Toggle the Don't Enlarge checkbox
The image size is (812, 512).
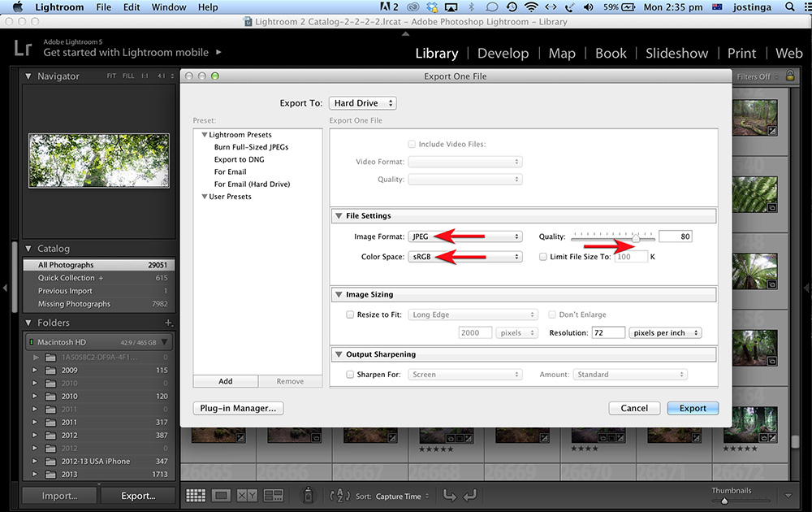[x=552, y=315]
